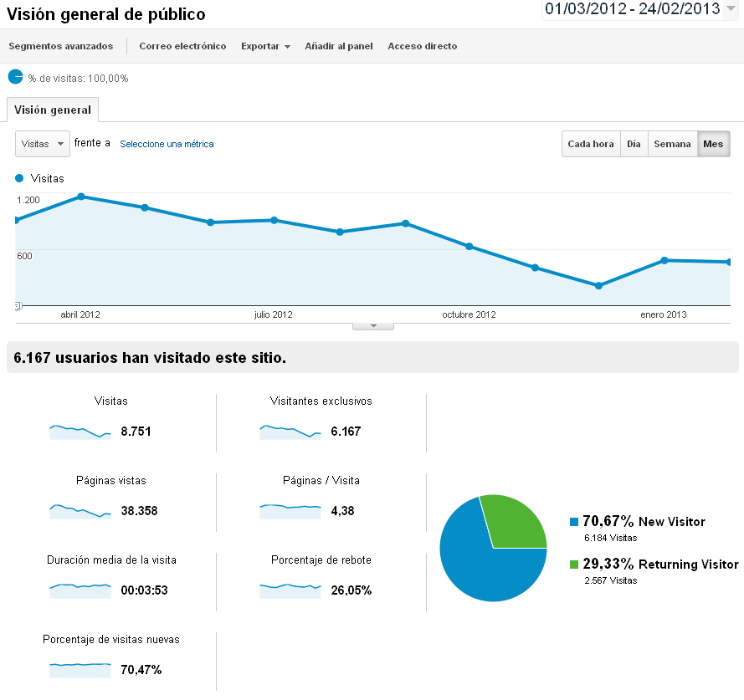Switch the chart to Día view

point(634,144)
